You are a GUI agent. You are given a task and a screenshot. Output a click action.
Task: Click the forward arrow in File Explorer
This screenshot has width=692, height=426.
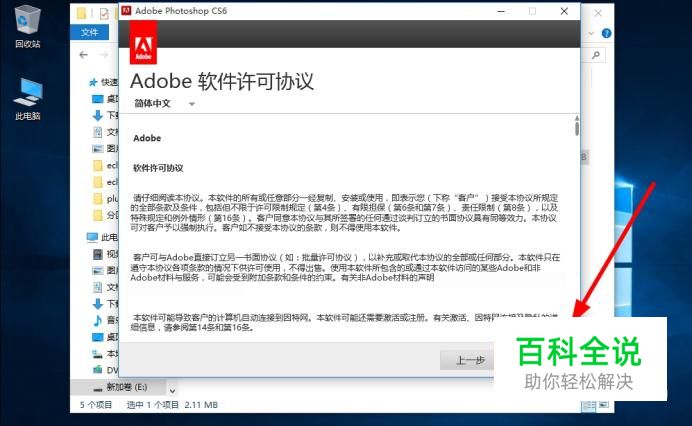click(x=104, y=55)
